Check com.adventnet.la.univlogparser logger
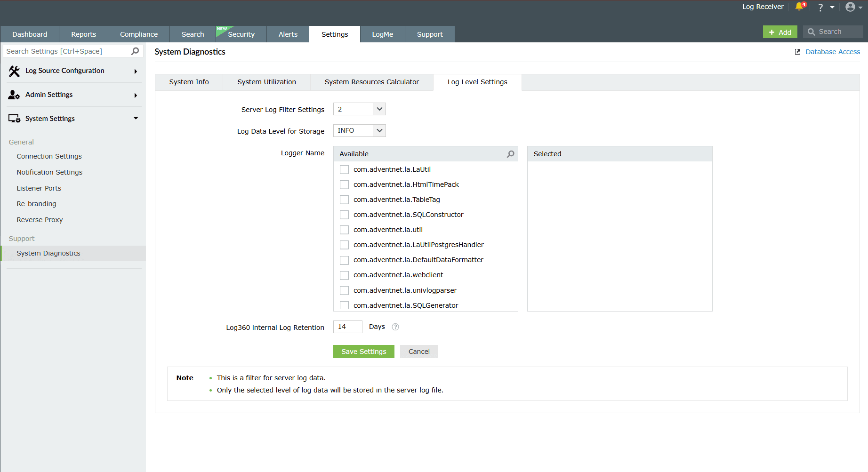This screenshot has height=472, width=868. coord(344,290)
